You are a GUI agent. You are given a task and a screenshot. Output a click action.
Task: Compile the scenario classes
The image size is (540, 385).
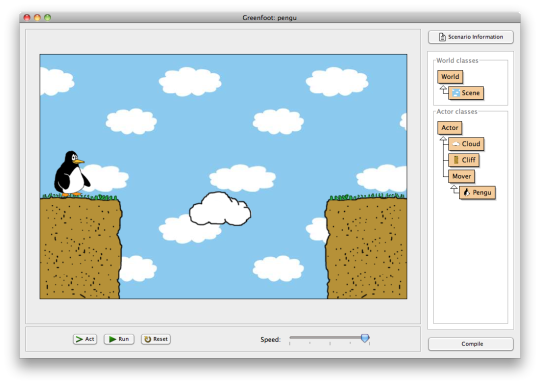click(471, 344)
